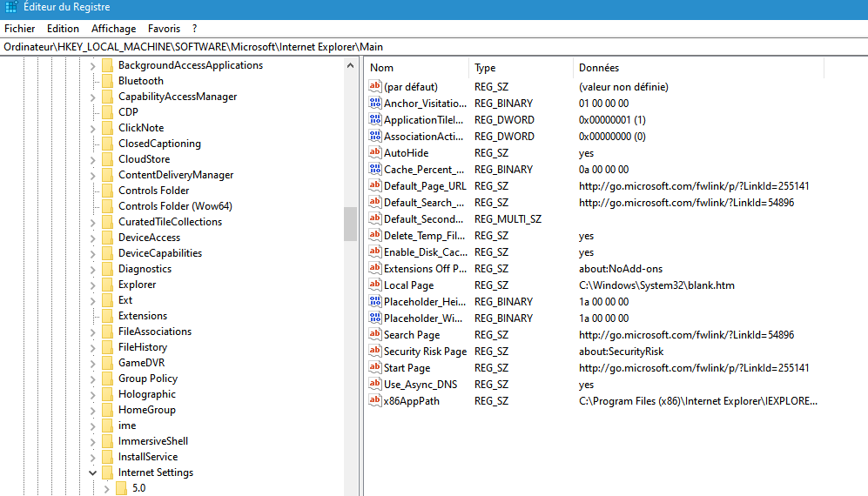The image size is (868, 496).
Task: Select the CuratedTileCollections key
Action: click(x=170, y=221)
